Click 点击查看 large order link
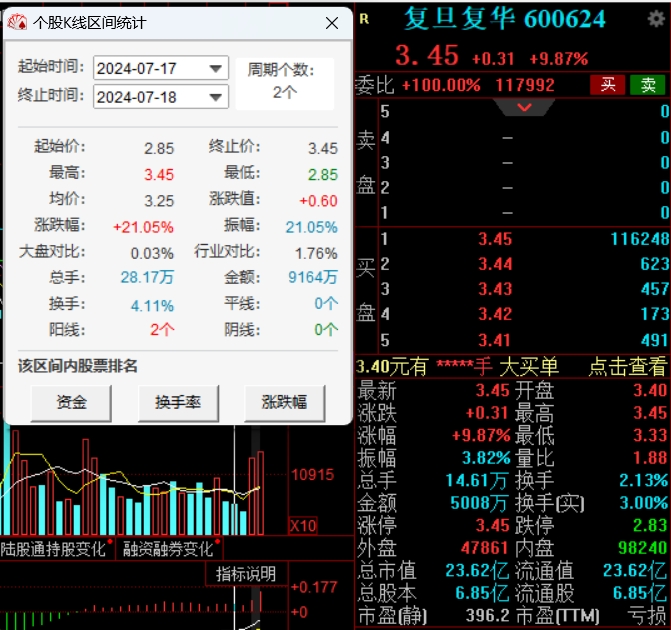 pos(627,367)
